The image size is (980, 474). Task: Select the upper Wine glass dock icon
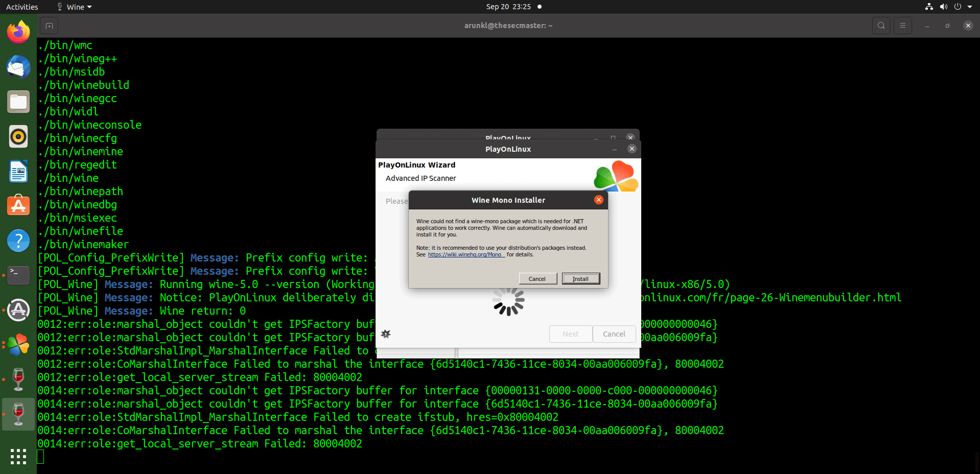click(18, 380)
